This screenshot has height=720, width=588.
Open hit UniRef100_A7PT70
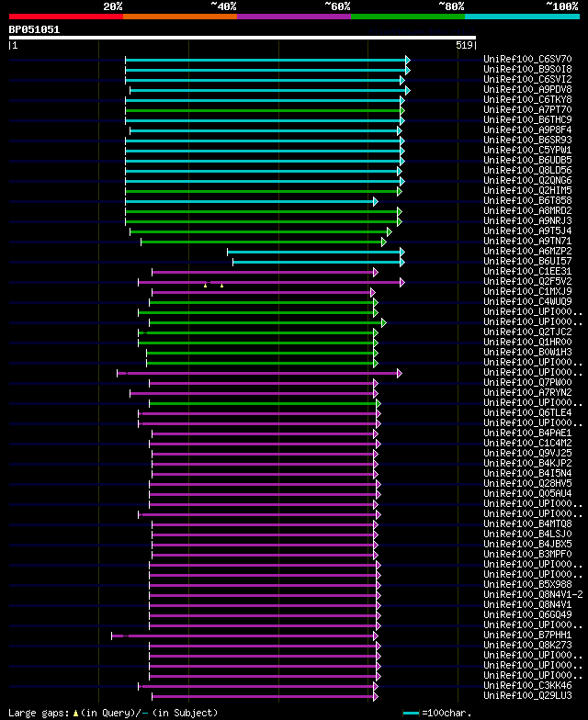coord(527,110)
